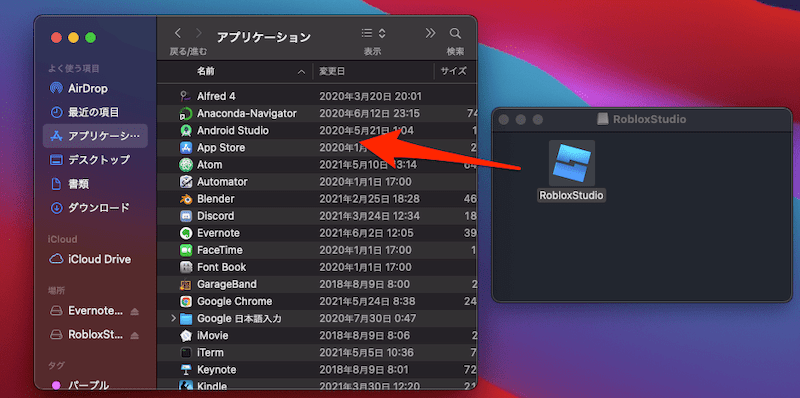
Task: Click the GarageBand date 2018年8月9日 8:00
Action: (364, 284)
